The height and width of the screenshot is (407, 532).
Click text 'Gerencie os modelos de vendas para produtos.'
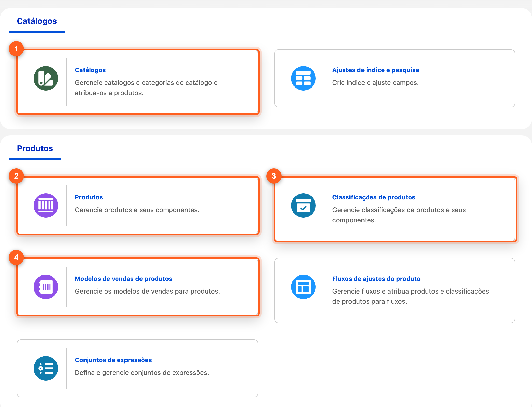pyautogui.click(x=147, y=291)
